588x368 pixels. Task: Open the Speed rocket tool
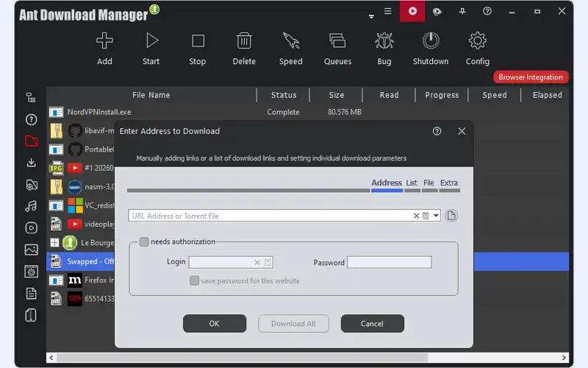[x=290, y=40]
